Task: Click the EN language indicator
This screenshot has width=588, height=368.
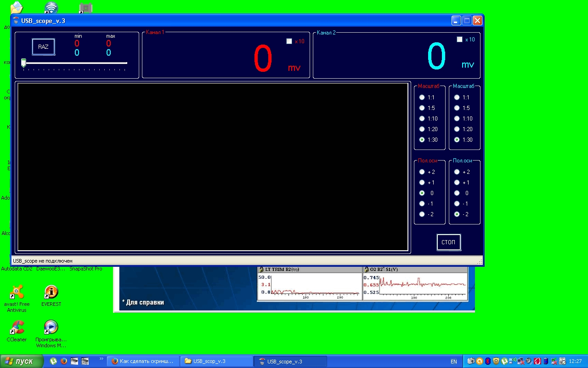Action: coord(453,362)
